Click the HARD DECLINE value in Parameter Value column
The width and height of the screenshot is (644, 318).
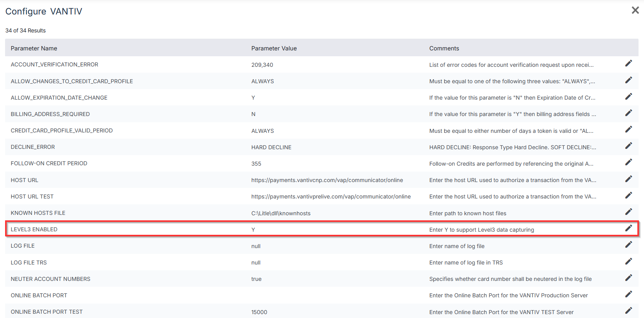pyautogui.click(x=271, y=147)
